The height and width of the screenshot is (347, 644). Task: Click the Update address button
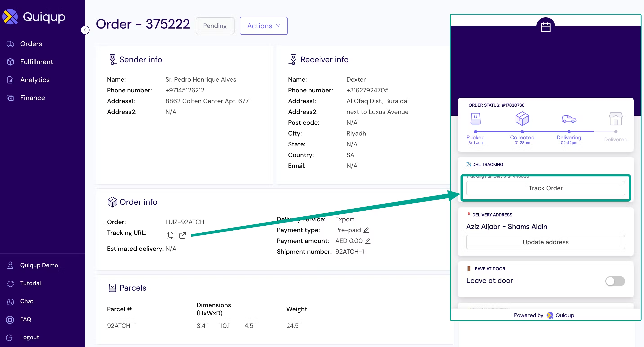[x=545, y=242]
